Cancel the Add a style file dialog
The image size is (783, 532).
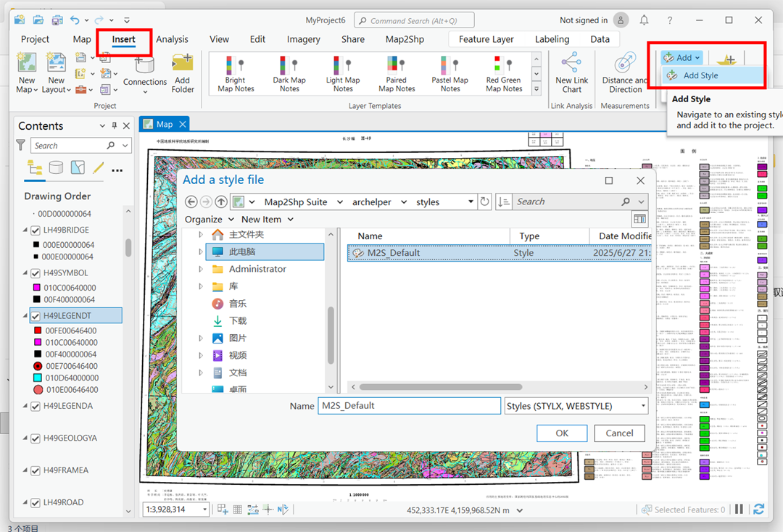click(x=619, y=433)
